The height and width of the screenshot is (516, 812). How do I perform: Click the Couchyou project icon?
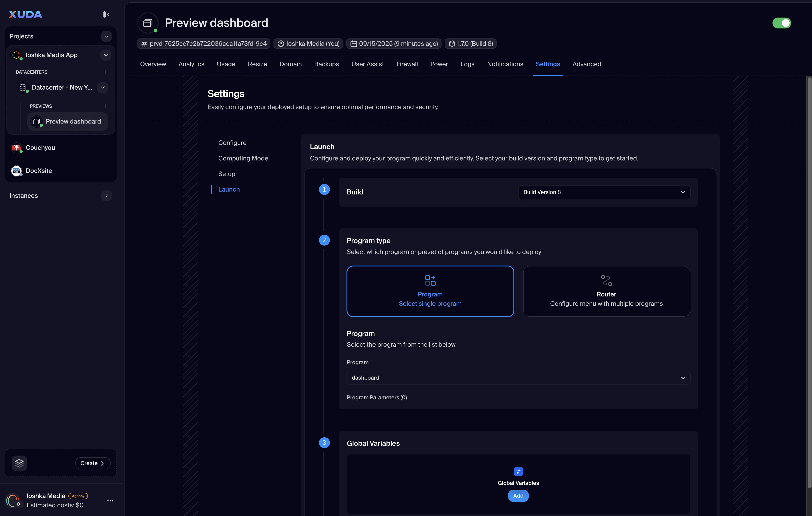click(x=16, y=148)
